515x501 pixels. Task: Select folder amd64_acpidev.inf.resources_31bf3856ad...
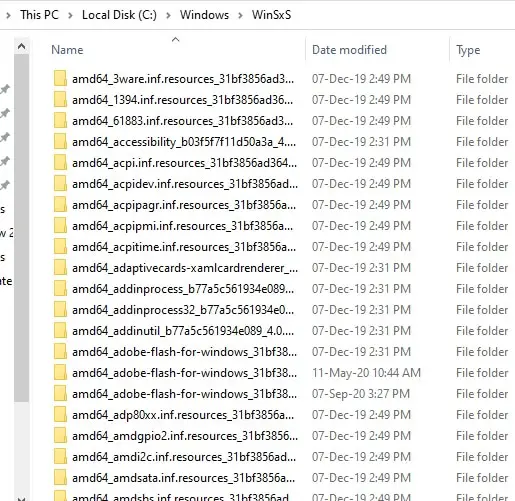pyautogui.click(x=185, y=184)
